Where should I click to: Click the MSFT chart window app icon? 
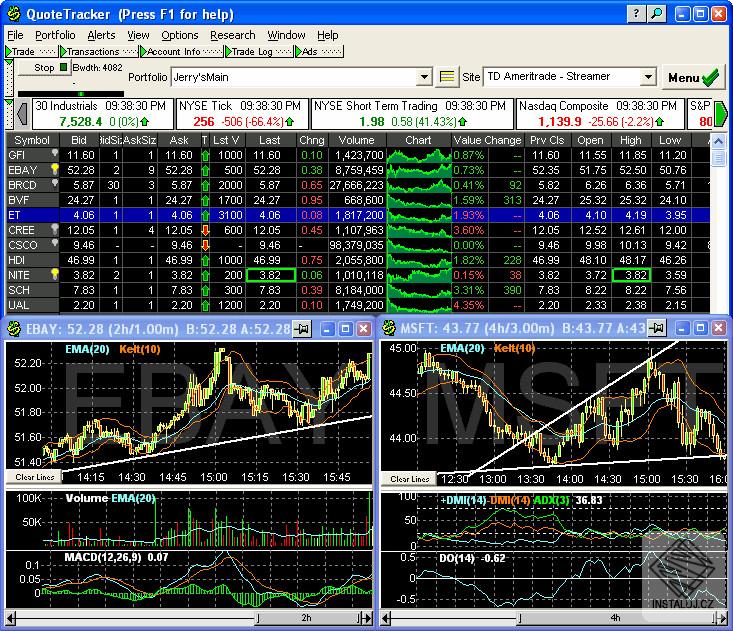pyautogui.click(x=389, y=329)
